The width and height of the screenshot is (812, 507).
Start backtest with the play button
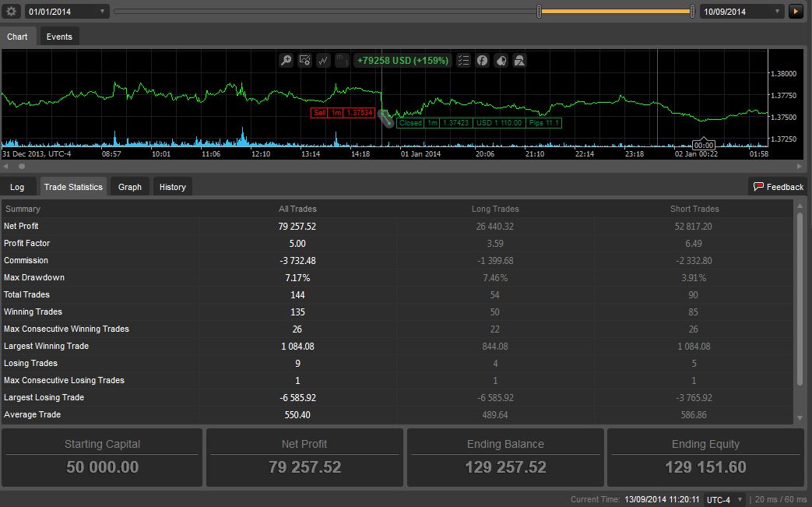(796, 12)
